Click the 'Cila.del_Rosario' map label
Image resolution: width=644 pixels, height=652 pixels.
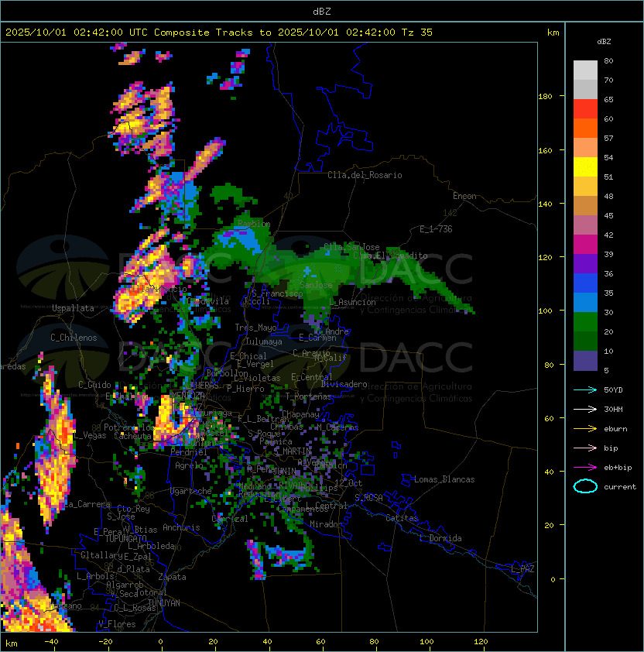click(x=365, y=175)
